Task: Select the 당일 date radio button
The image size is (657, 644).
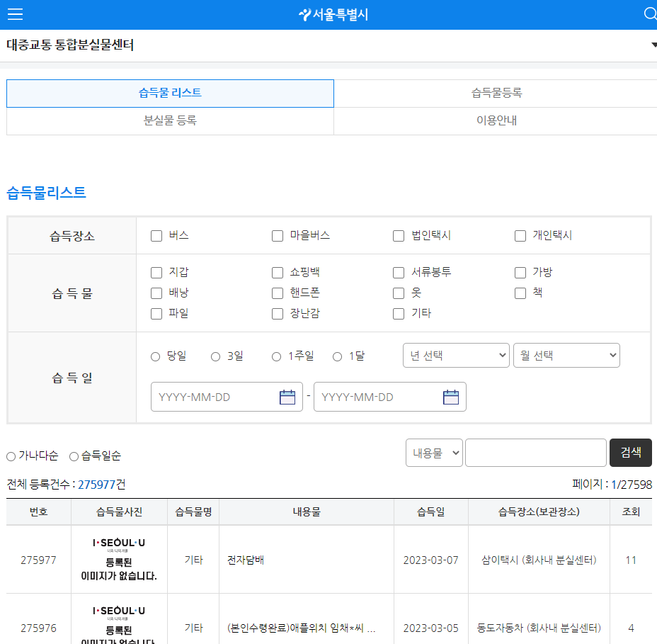Action: pyautogui.click(x=155, y=356)
